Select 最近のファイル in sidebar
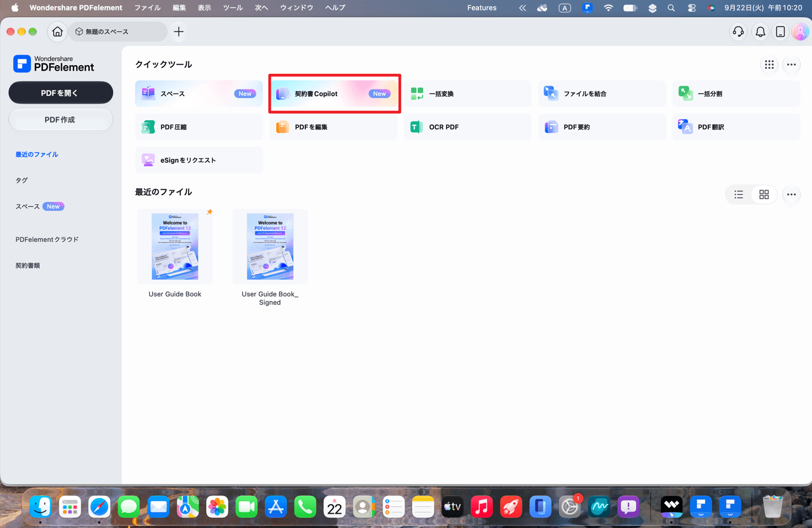Image resolution: width=812 pixels, height=528 pixels. [37, 154]
